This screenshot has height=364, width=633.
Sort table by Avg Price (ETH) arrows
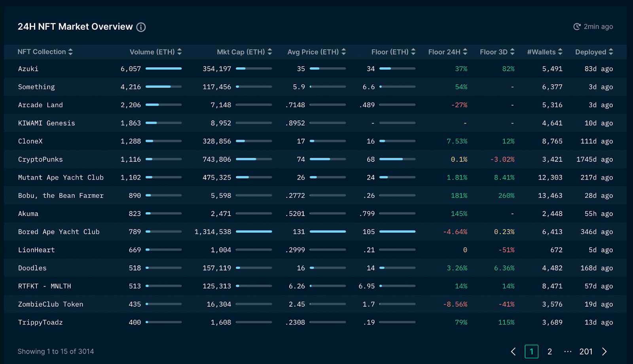343,52
